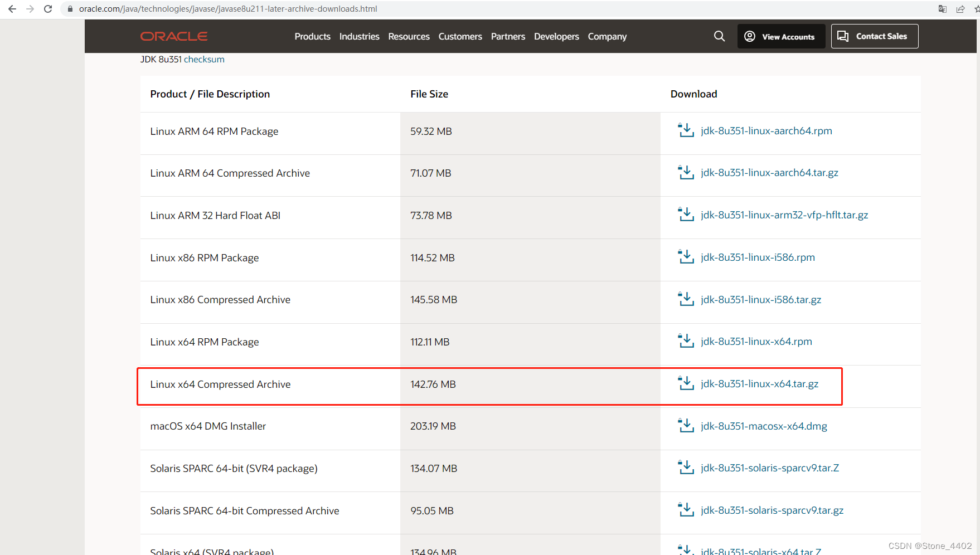Screen dimensions: 980x555
Task: Click download icon for arm32-vfp-hflt.tar.gz
Action: click(x=686, y=215)
